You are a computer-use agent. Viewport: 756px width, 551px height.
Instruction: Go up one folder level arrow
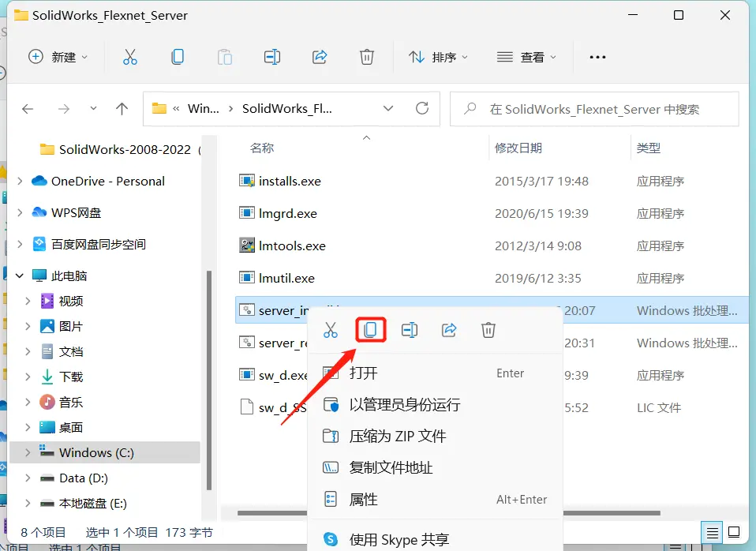point(122,109)
